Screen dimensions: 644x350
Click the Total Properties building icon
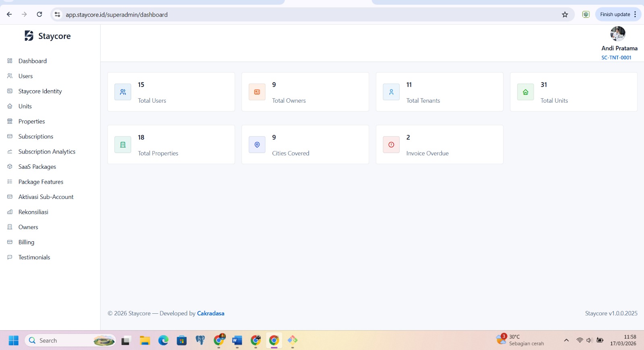click(x=123, y=145)
